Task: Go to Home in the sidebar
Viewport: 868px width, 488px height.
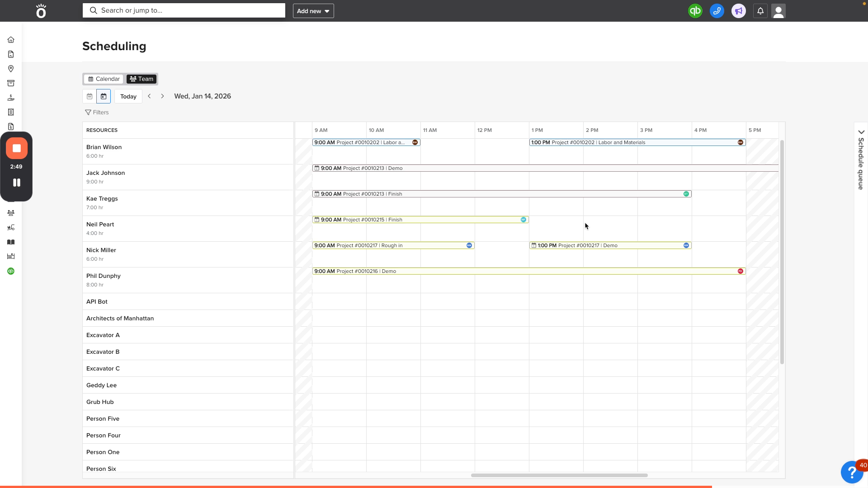Action: tap(11, 40)
